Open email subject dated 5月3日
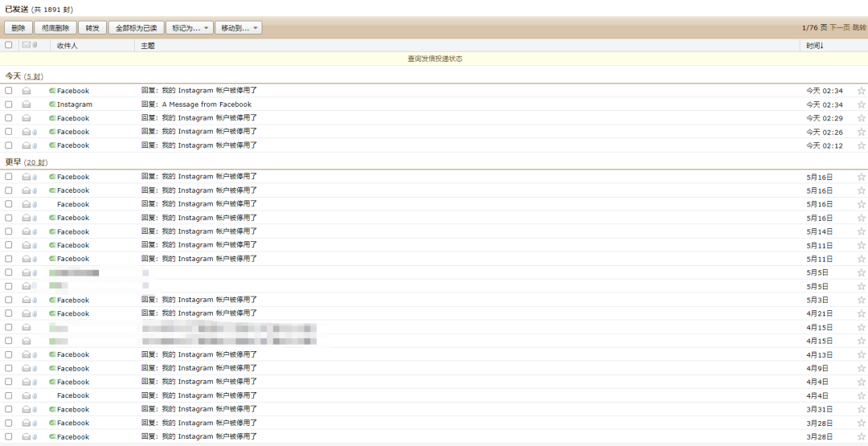The width and height of the screenshot is (868, 446). tap(199, 300)
